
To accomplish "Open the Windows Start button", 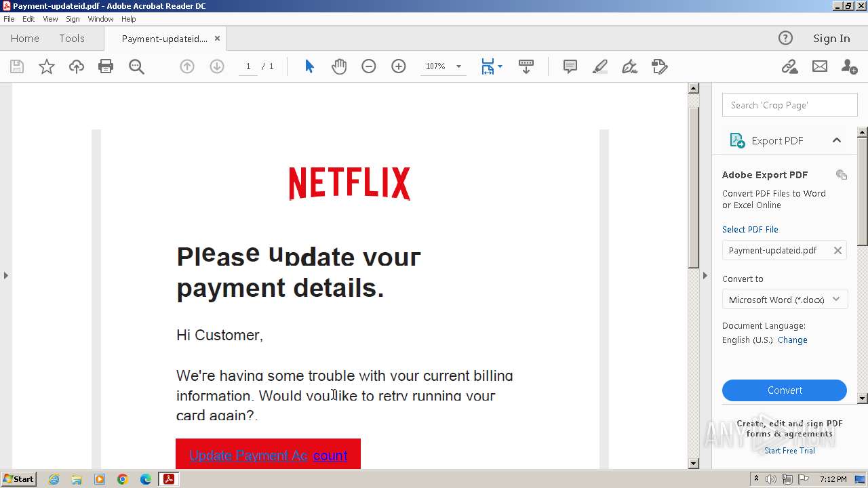I will 19,479.
